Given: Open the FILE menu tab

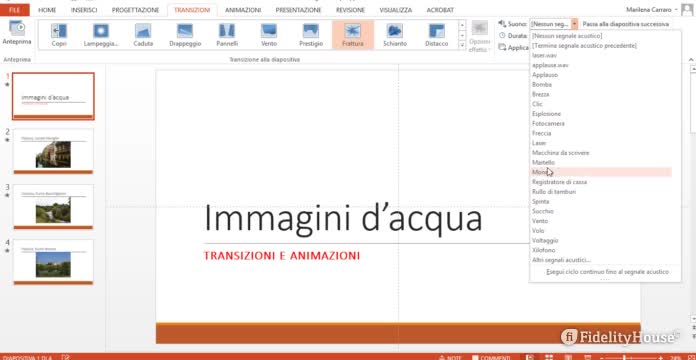Looking at the screenshot, I should [15, 10].
